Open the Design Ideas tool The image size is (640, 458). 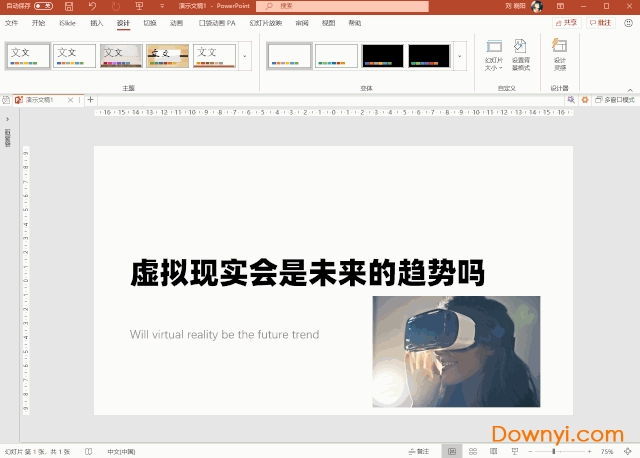(559, 55)
